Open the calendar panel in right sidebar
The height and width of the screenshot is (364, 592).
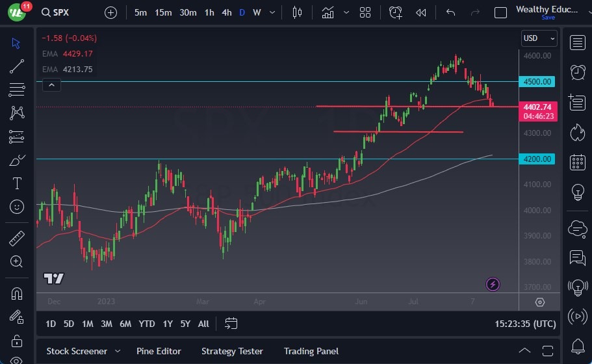point(576,162)
